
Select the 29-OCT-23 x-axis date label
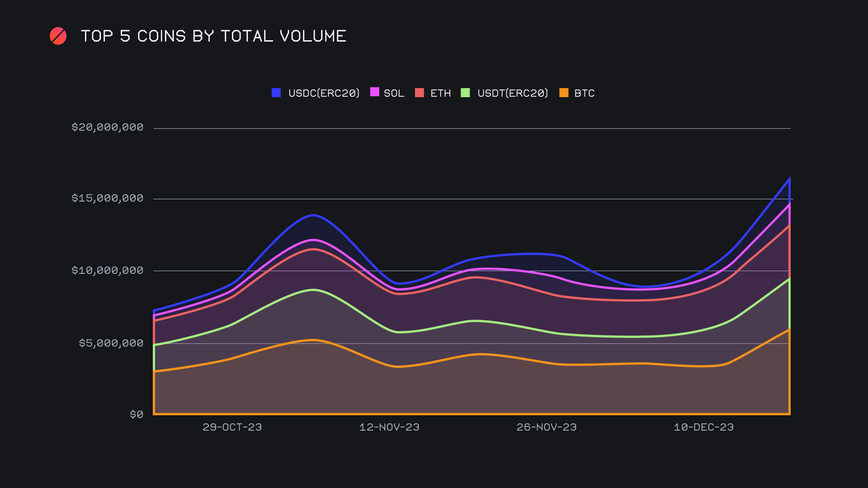[x=232, y=427]
